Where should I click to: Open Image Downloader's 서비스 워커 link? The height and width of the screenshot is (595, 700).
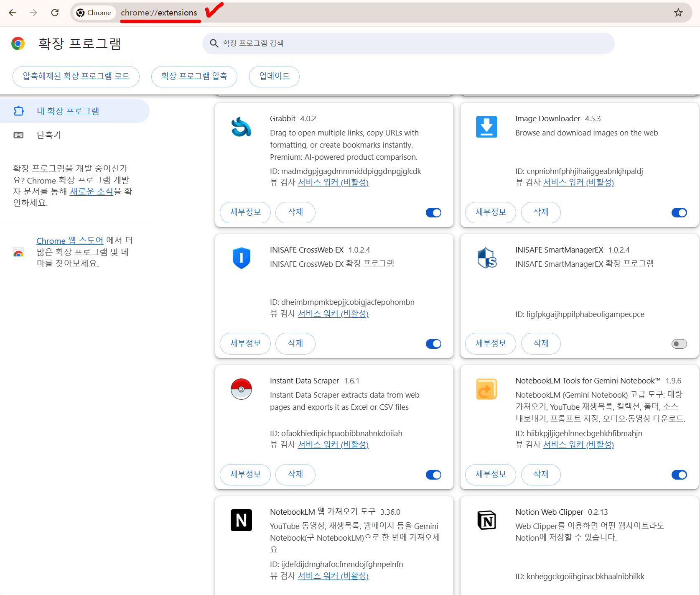tap(578, 182)
